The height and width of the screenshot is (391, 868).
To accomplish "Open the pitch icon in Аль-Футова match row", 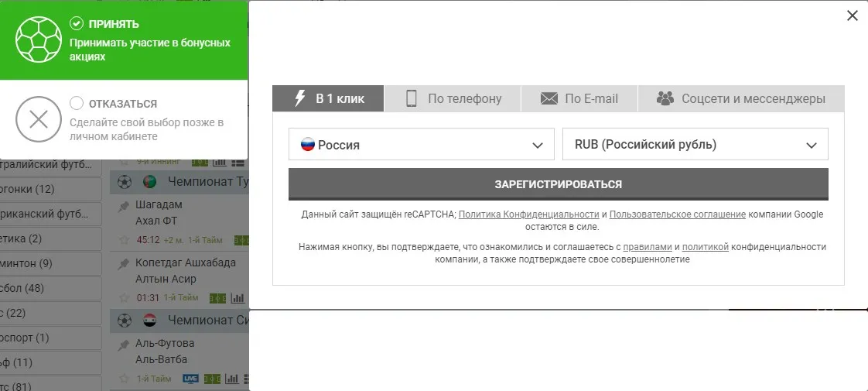I will click(x=212, y=379).
